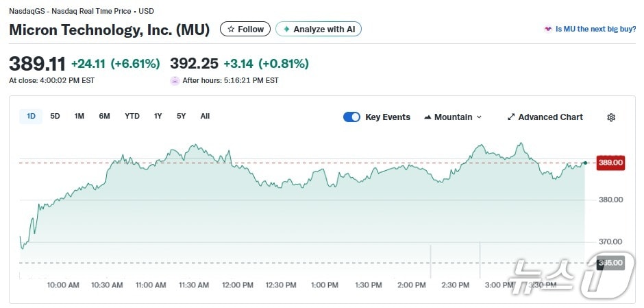The image size is (644, 308).
Task: Select the 1D range tab
Action: click(31, 117)
